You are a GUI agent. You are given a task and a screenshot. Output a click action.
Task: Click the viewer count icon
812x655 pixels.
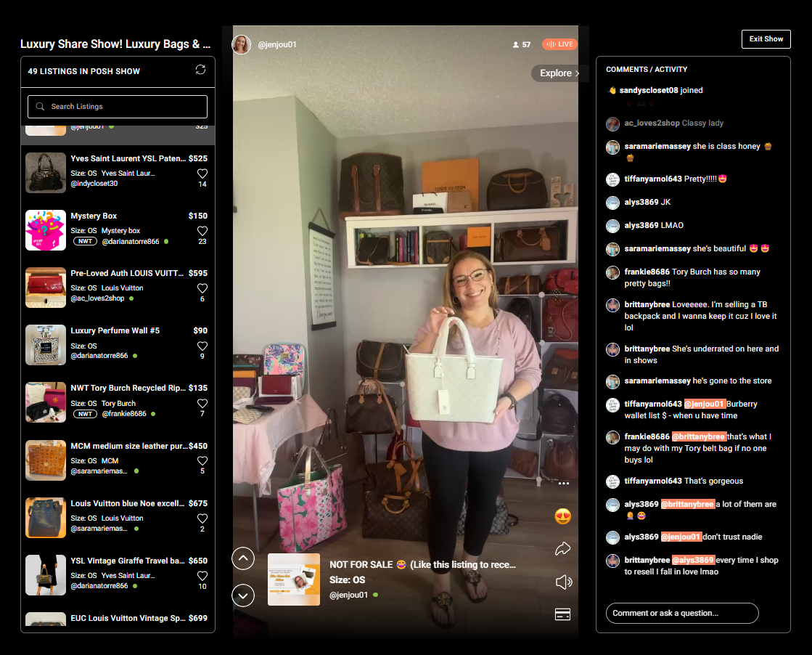(516, 45)
